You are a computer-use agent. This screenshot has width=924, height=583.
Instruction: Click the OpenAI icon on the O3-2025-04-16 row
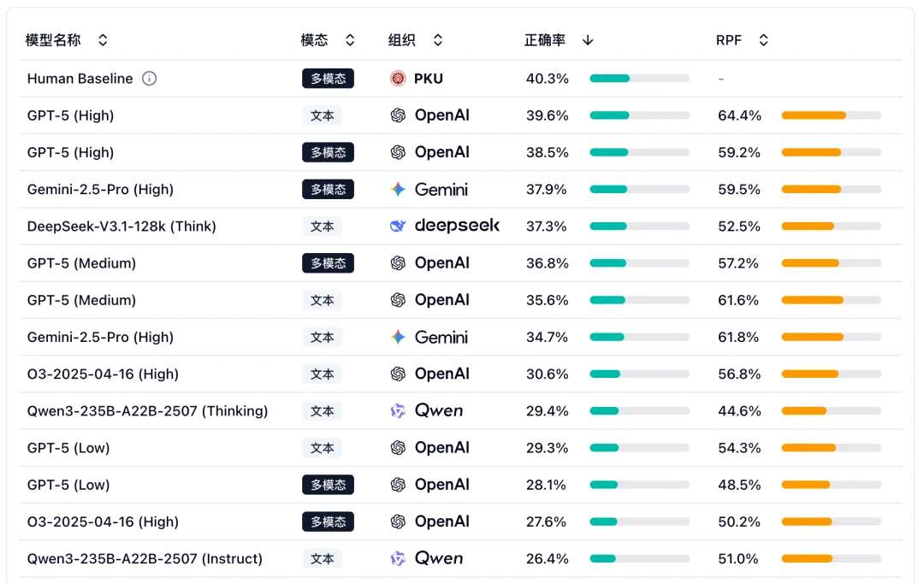click(398, 374)
